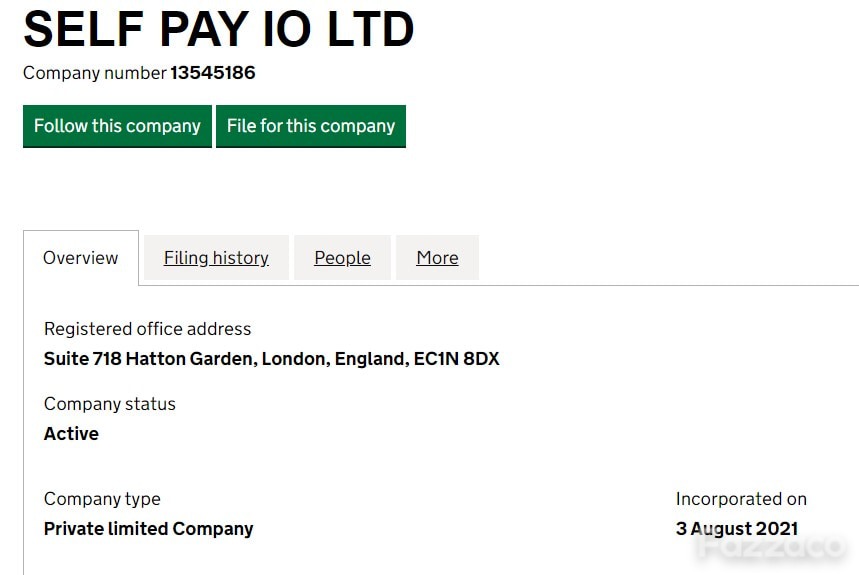Viewport: 859px width, 575px height.
Task: Click the word London in the address
Action: 295,359
